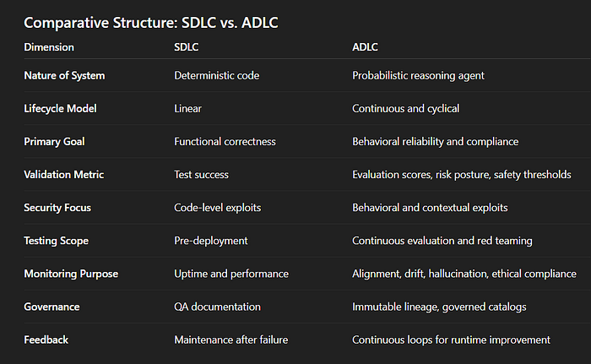Select the SDLC column header

[x=187, y=47]
